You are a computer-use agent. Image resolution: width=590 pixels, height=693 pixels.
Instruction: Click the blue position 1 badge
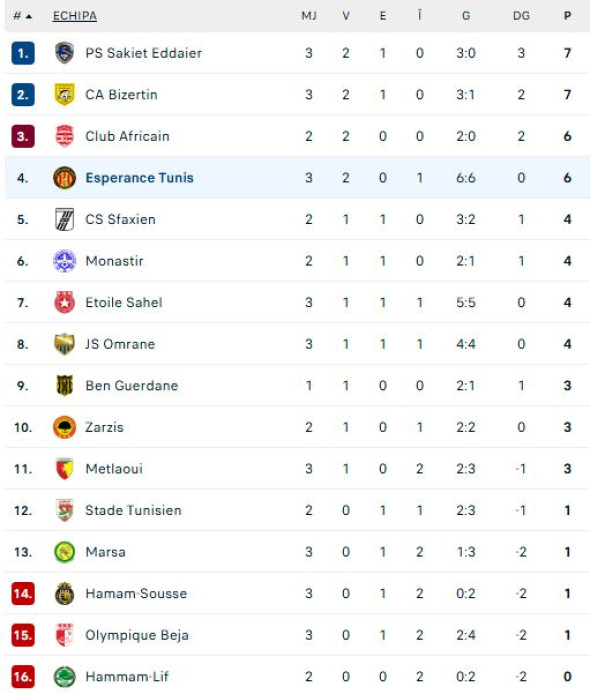coord(23,53)
